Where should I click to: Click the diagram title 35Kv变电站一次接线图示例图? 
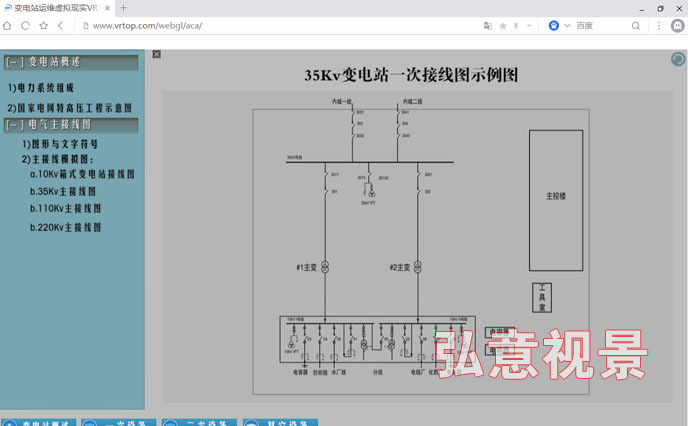[411, 75]
